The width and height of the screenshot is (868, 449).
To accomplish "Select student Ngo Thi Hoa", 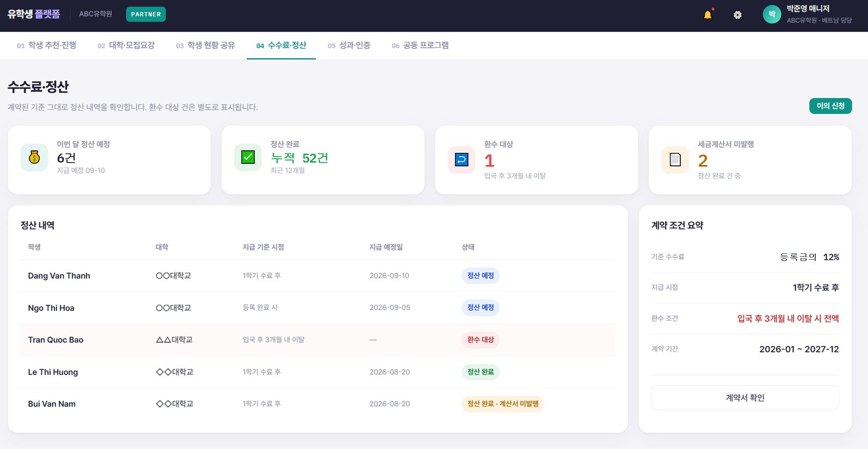I will tap(51, 308).
